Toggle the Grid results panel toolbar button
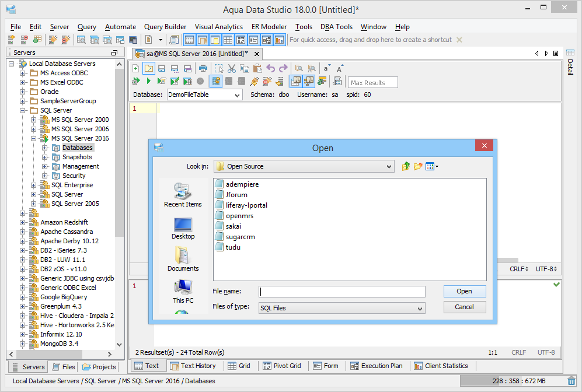The height and width of the screenshot is (392, 582). 228,39
